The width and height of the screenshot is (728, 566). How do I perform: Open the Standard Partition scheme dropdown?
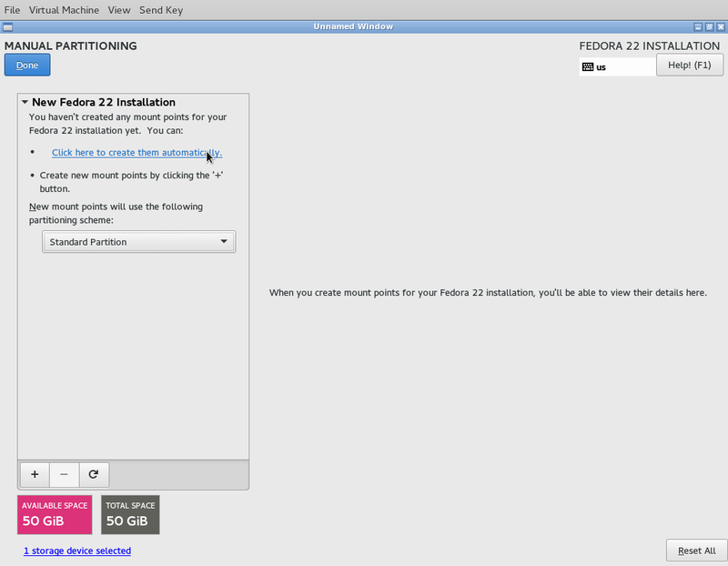tap(138, 241)
